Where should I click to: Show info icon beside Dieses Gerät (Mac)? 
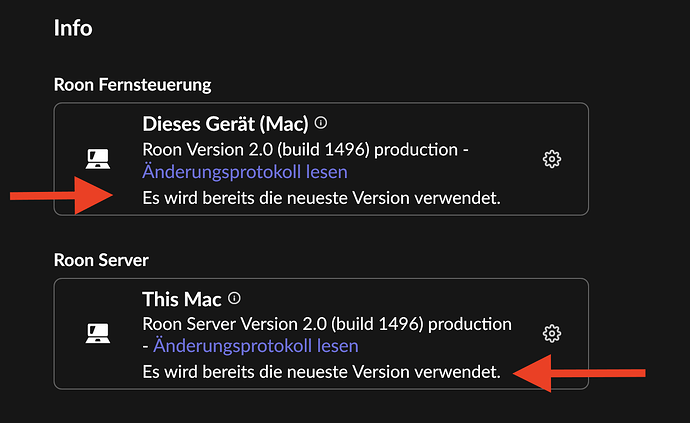pyautogui.click(x=321, y=123)
